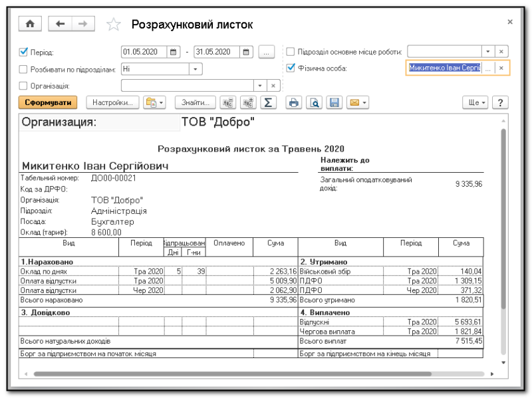Select table number ДО00-00021
Viewport: 532px width, 398px height.
[113, 178]
